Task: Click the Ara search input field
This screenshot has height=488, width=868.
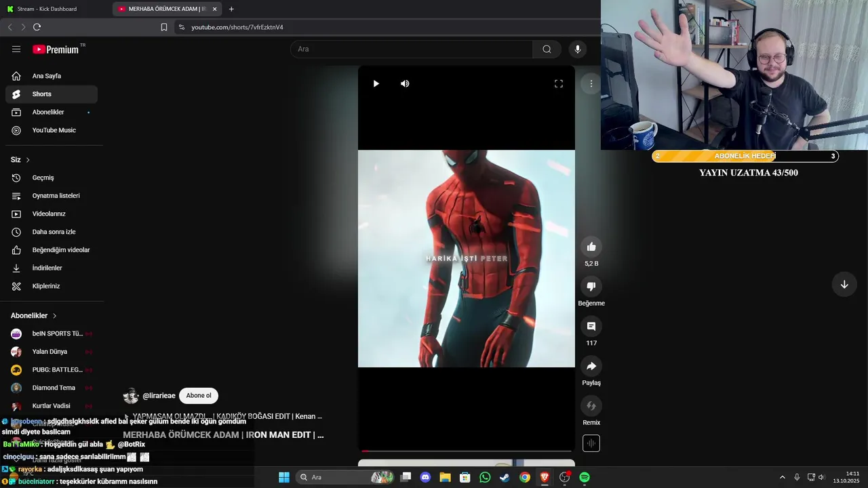Action: pos(411,49)
